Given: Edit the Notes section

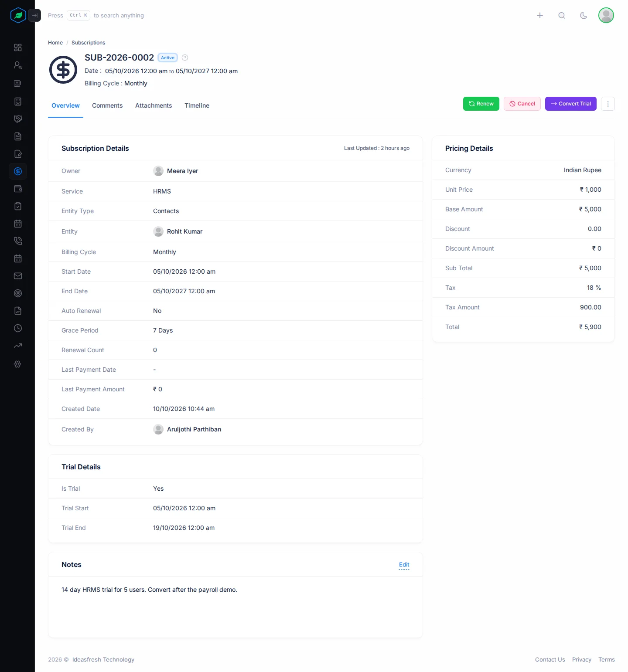Looking at the screenshot, I should [404, 565].
